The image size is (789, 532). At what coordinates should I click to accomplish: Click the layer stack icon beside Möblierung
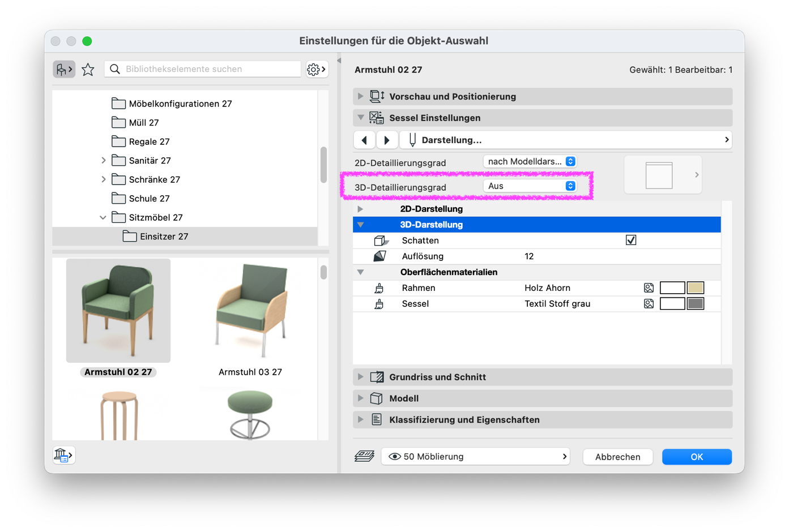[364, 456]
